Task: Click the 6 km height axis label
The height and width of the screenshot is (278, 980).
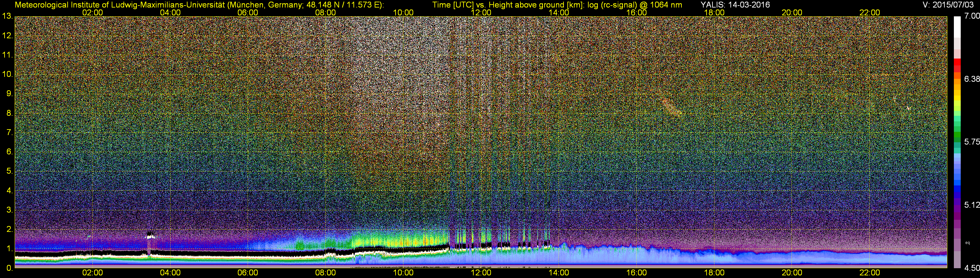Action: tap(9, 152)
